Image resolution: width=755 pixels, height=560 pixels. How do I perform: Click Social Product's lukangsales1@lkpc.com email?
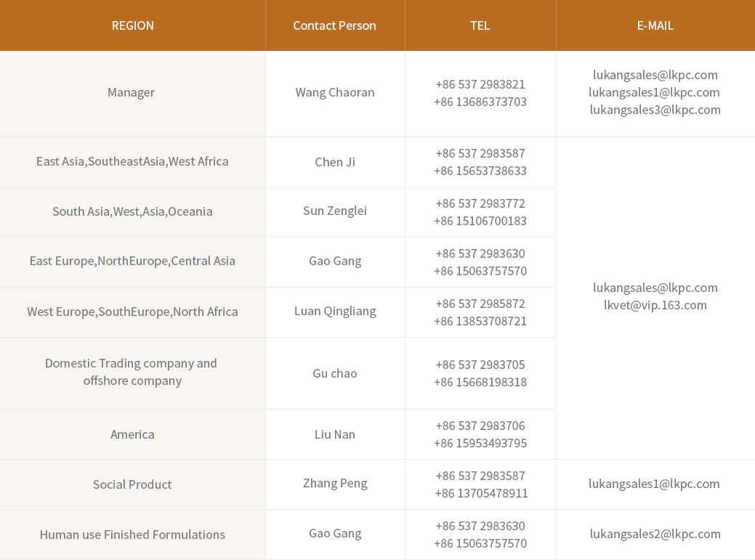[654, 484]
